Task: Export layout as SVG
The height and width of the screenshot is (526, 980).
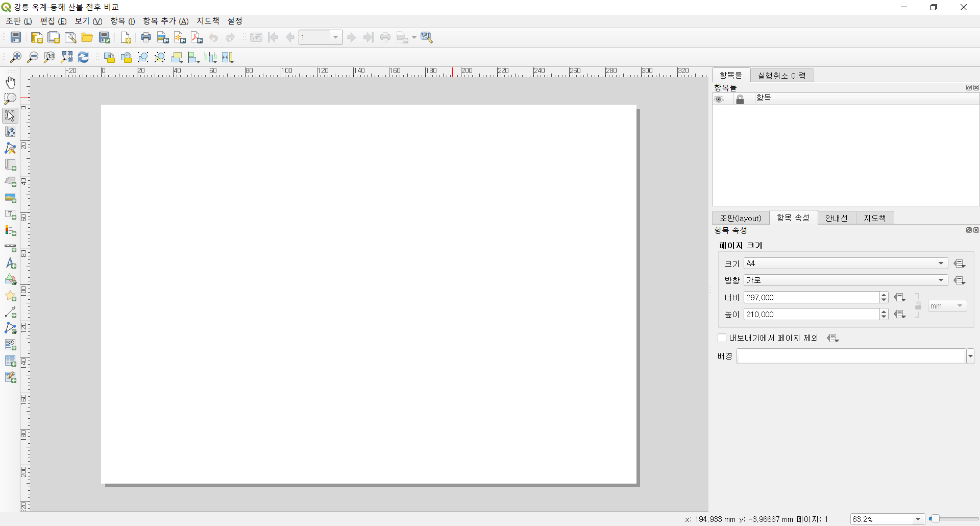Action: [180, 37]
